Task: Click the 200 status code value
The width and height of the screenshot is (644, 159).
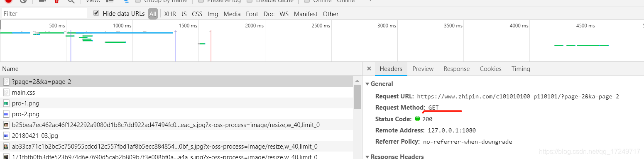Action: point(427,119)
